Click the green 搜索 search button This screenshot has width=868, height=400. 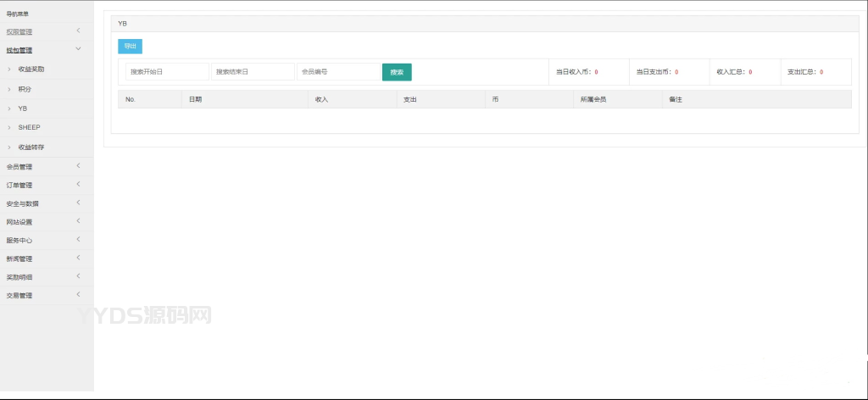397,72
